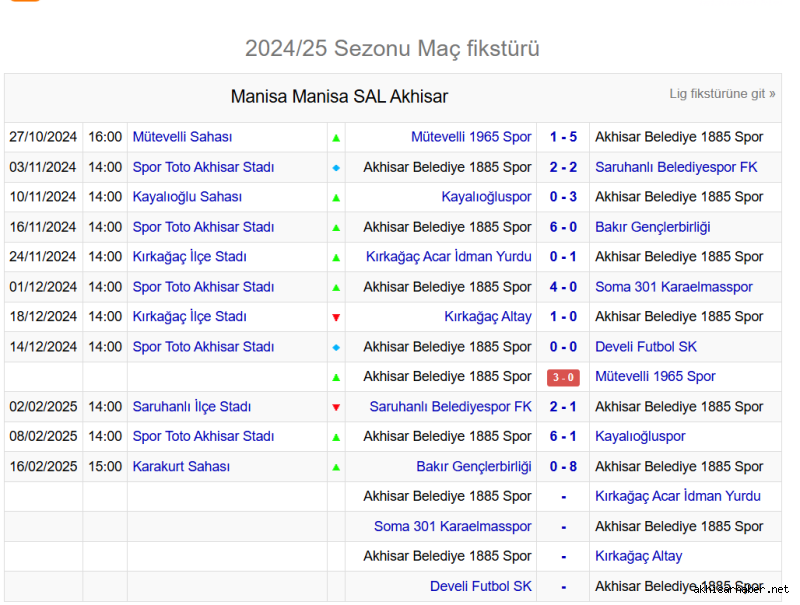The image size is (800, 605).
Task: Click the 6 - 0 score link
Action: [x=563, y=227]
